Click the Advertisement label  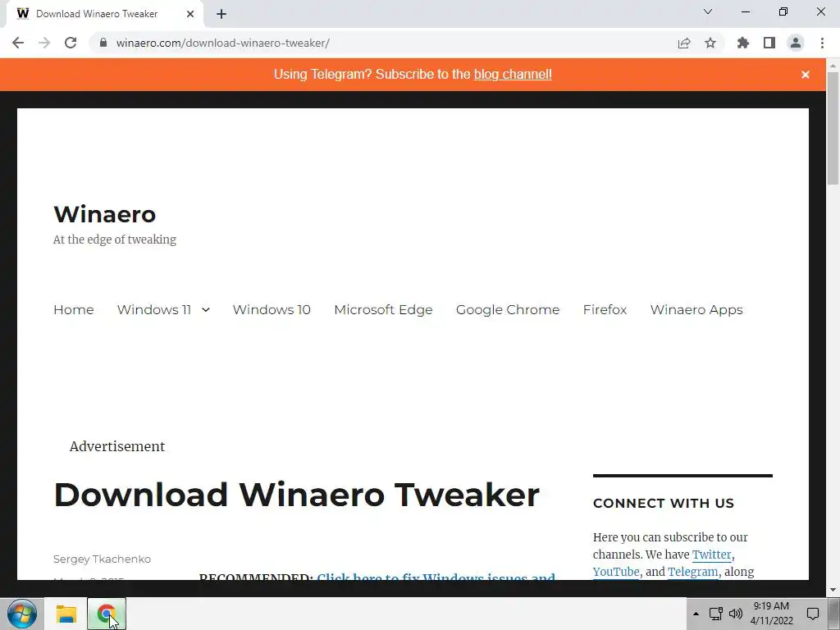[x=117, y=446]
